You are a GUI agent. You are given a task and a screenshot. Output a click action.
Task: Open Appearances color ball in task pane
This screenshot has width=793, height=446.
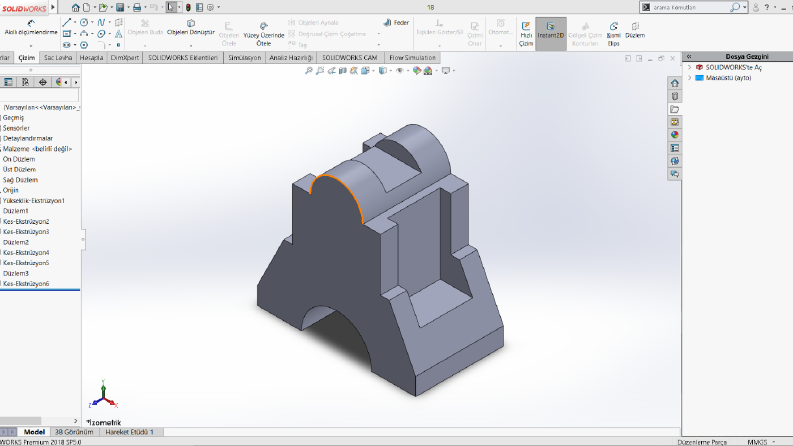[x=674, y=135]
